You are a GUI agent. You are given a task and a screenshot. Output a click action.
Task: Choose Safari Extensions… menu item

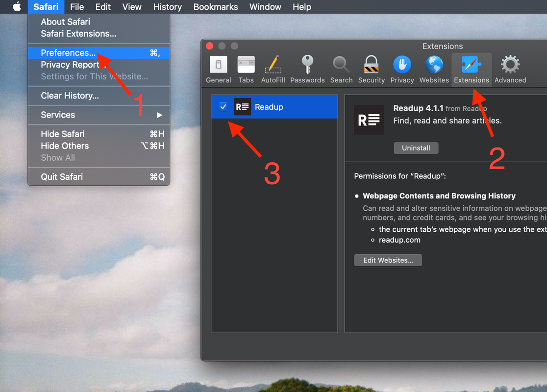coord(99,33)
